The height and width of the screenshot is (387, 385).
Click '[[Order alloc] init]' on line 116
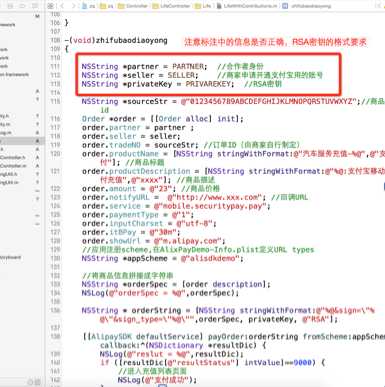[x=197, y=119]
